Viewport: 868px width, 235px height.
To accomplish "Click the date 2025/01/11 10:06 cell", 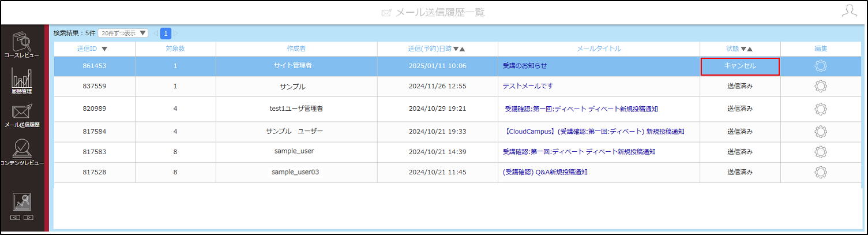I will (x=437, y=66).
